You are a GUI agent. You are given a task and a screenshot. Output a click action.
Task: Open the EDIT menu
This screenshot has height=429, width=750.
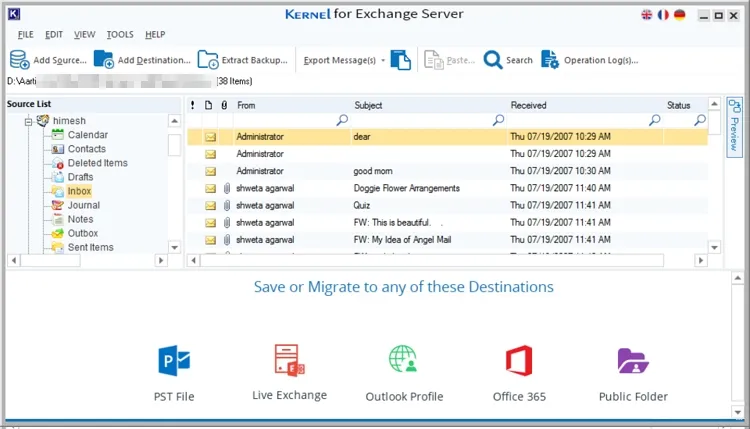(54, 34)
